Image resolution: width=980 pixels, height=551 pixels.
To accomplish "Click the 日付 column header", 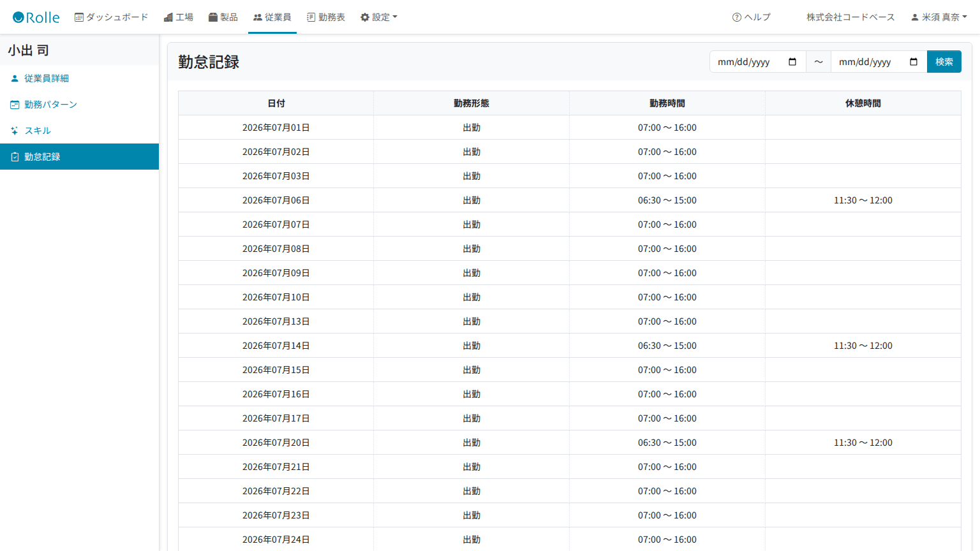I will 276,103.
